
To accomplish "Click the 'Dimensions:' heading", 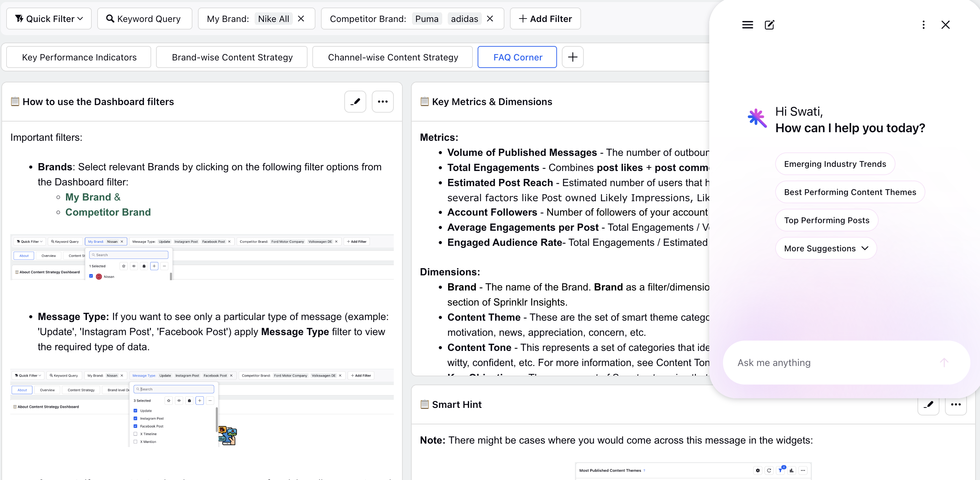I will [450, 272].
